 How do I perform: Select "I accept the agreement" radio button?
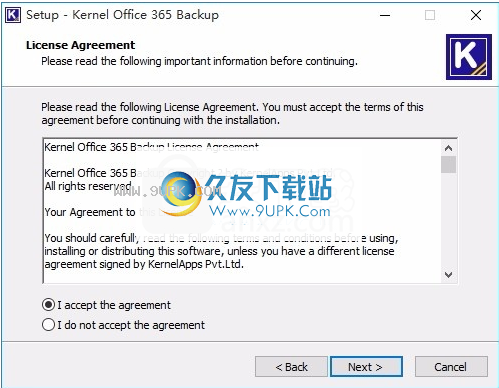[x=49, y=305]
